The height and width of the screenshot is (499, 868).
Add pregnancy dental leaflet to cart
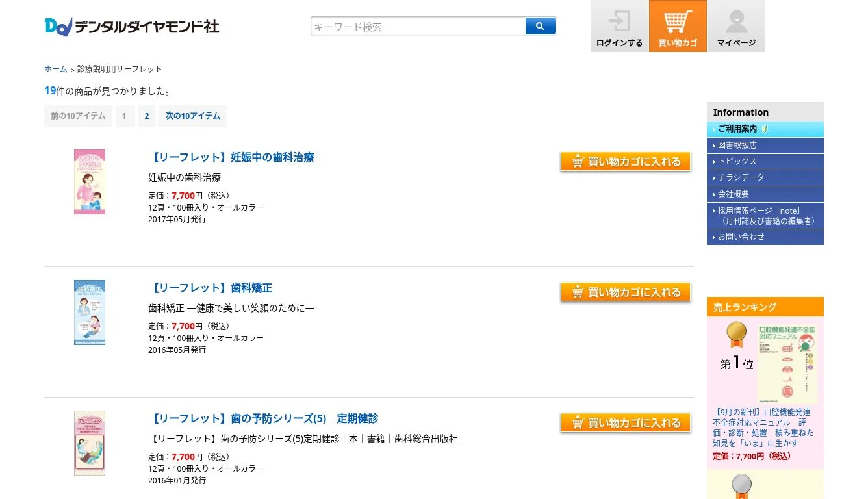point(625,162)
